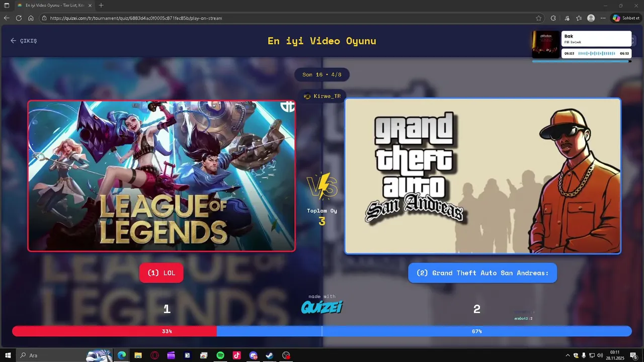Open the favorites list icon
Screen dimensions: 644x362
[x=579, y=18]
